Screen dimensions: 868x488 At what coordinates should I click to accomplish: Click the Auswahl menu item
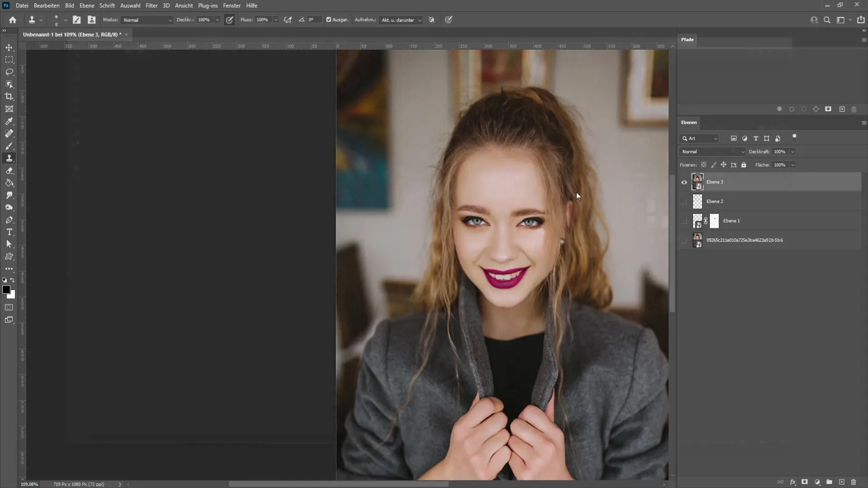[x=131, y=5]
